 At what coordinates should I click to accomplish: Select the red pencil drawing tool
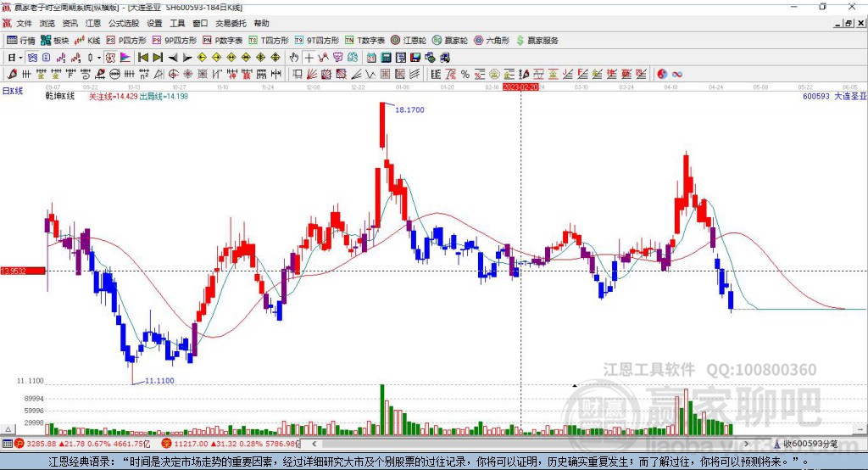12,74
